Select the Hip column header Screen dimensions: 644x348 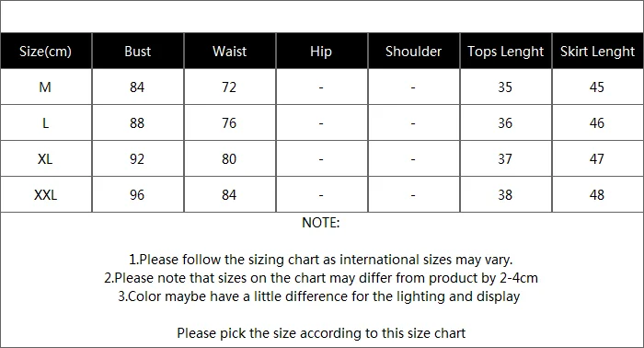[321, 52]
